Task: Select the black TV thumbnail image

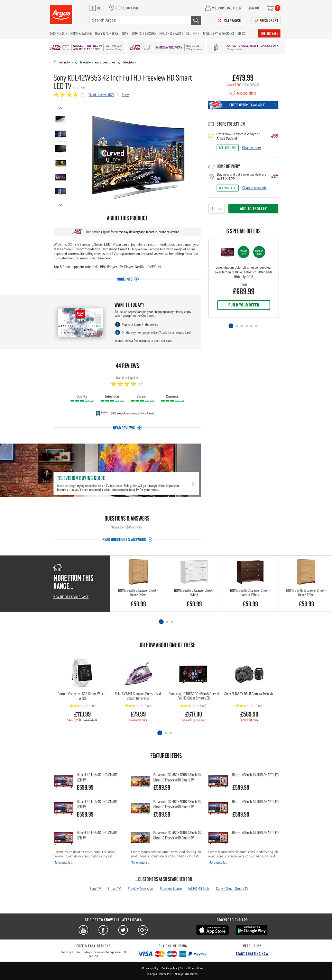Action: (x=61, y=148)
